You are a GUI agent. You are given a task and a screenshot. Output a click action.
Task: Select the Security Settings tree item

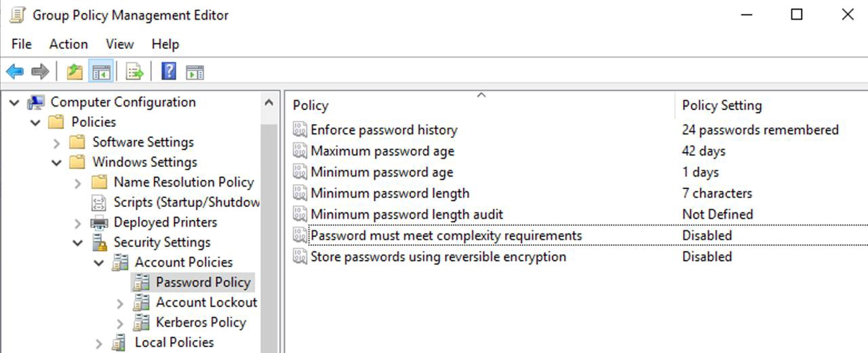[162, 242]
